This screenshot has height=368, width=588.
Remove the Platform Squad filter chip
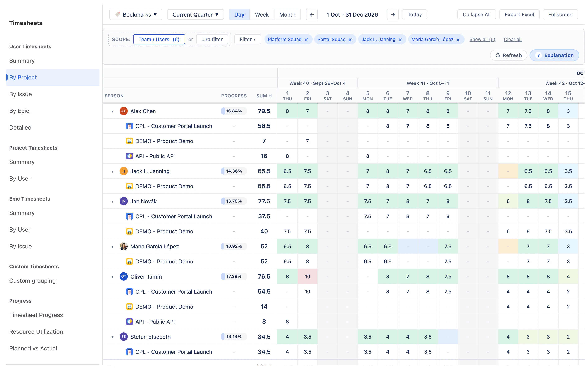coord(306,40)
